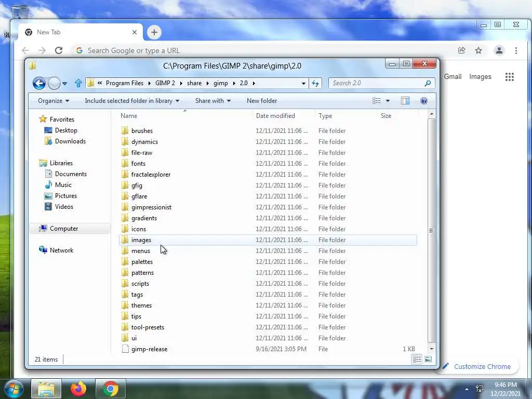532x399 pixels.
Task: Click the Chrome share page icon
Action: pyautogui.click(x=461, y=50)
